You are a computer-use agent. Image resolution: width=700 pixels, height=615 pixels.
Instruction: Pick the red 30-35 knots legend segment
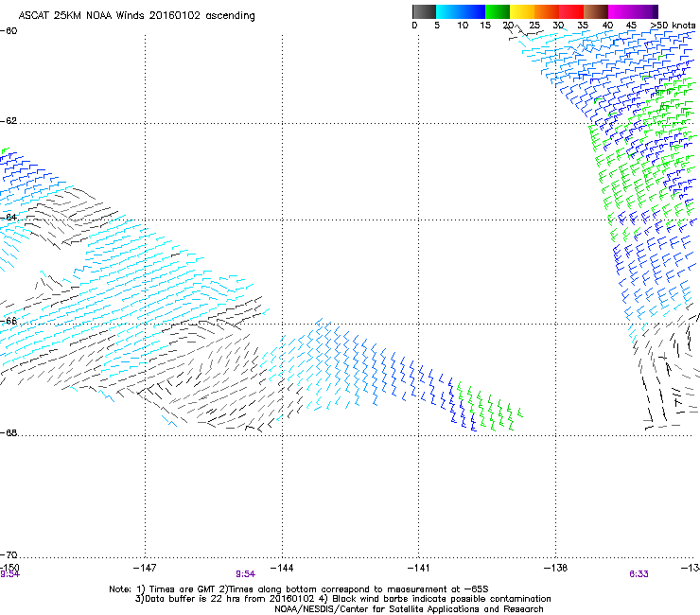571,11
